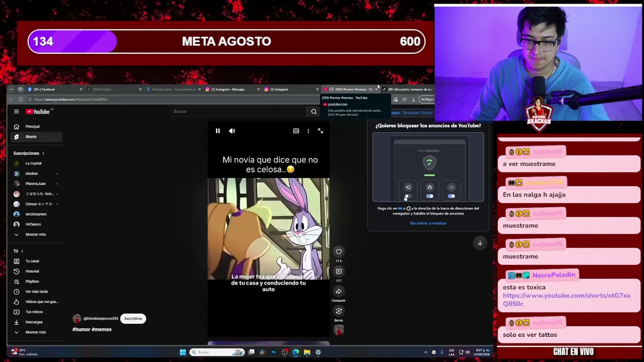Remix this Short
Screen dimensions: 644x362
[x=339, y=311]
